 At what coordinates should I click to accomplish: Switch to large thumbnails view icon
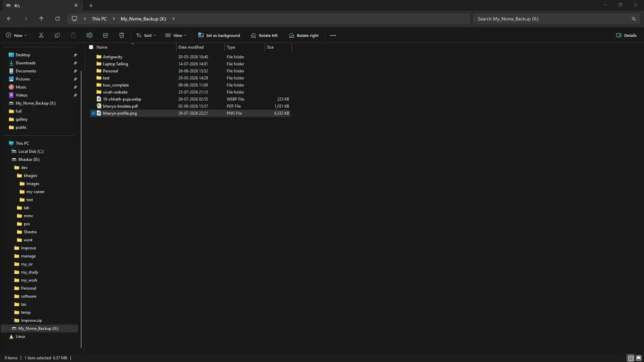click(x=638, y=358)
